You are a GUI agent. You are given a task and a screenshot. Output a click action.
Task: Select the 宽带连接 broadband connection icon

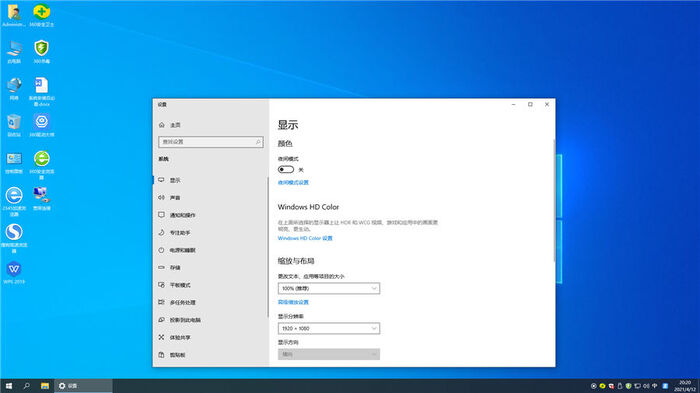[42, 199]
